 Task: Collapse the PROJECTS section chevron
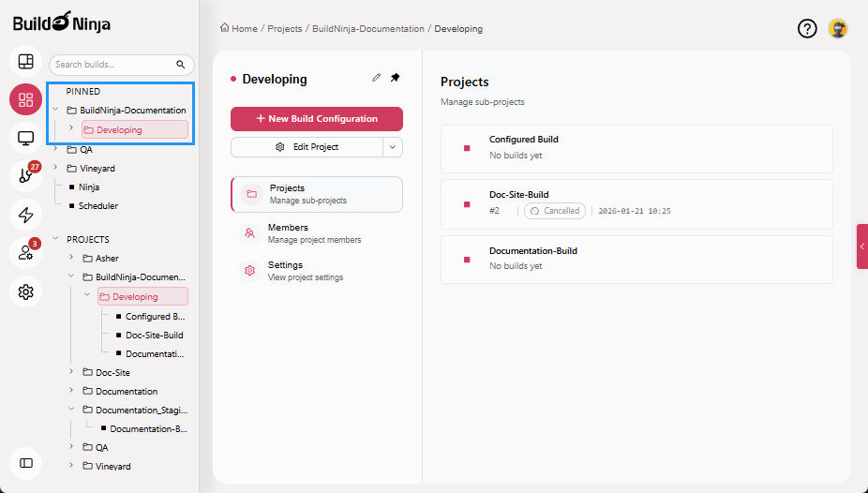click(55, 238)
